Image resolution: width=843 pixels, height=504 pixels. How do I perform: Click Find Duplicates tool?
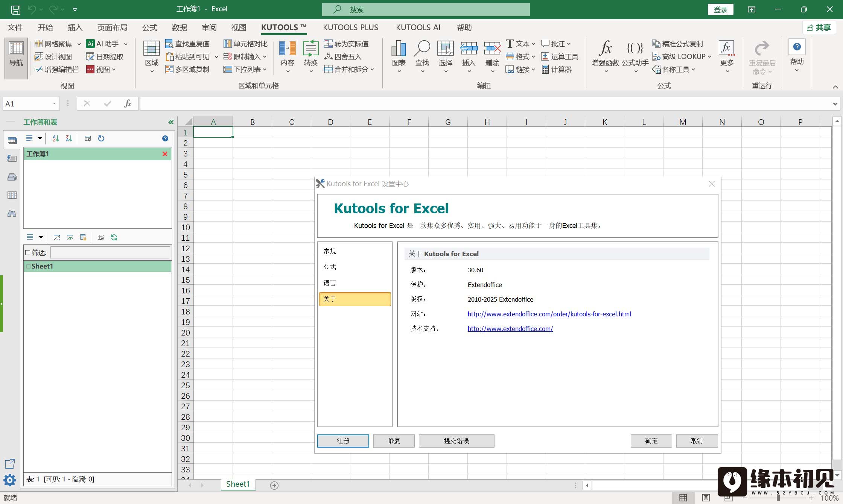coord(187,44)
